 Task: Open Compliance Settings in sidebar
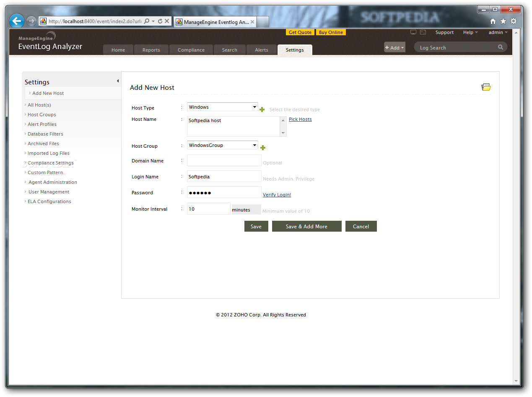(x=50, y=163)
